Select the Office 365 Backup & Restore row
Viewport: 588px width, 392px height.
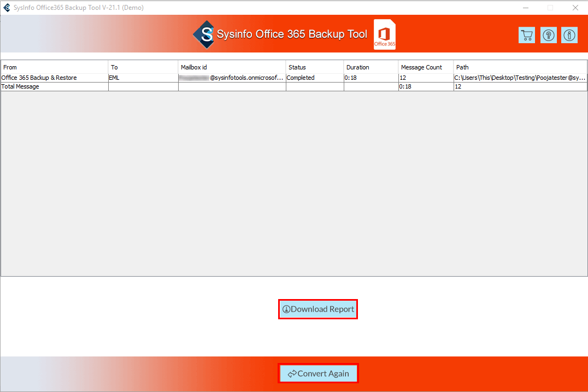point(39,78)
